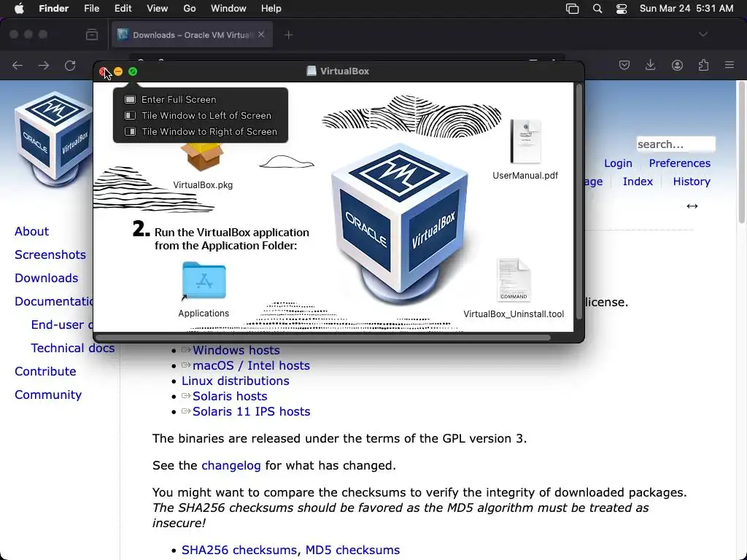Reload the page in the browser
This screenshot has height=560, width=747.
[70, 65]
